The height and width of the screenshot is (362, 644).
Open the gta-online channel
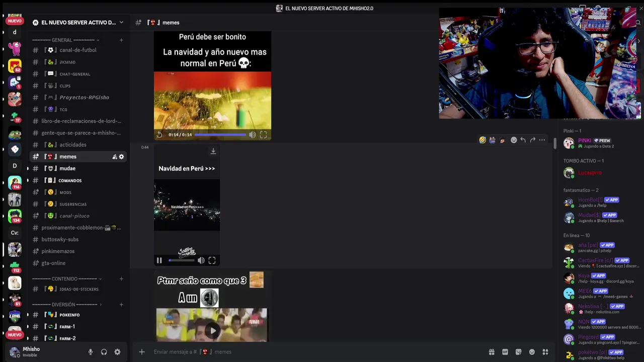pos(77,263)
